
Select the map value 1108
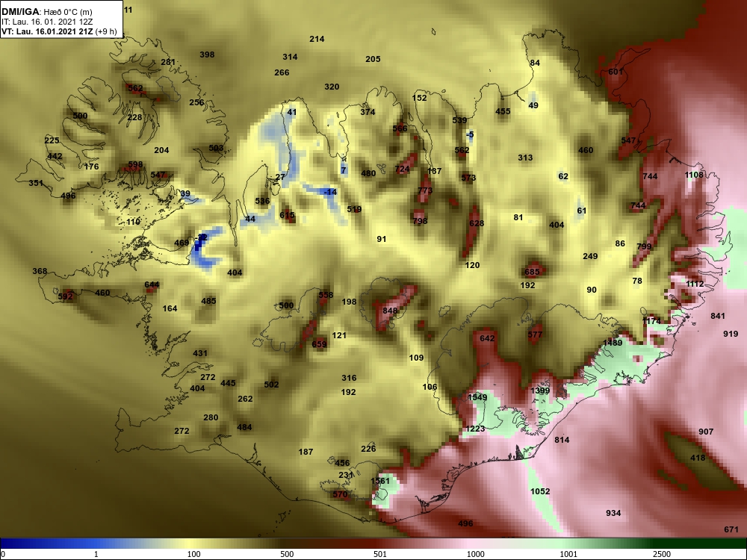(694, 175)
